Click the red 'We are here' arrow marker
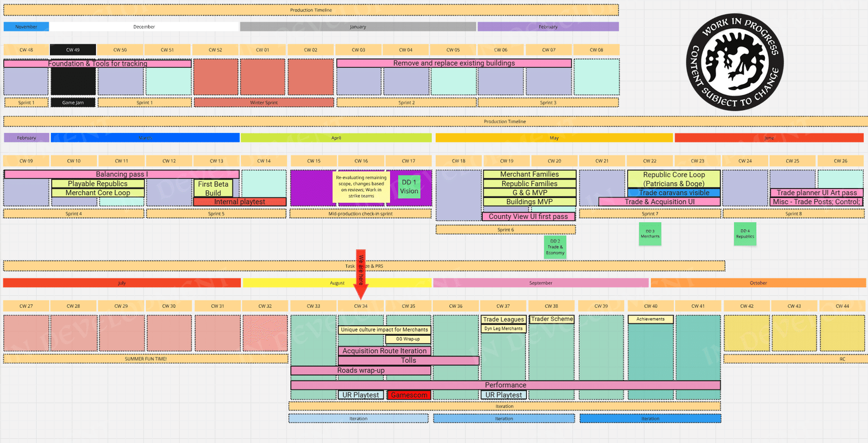This screenshot has width=868, height=443. coord(361,274)
